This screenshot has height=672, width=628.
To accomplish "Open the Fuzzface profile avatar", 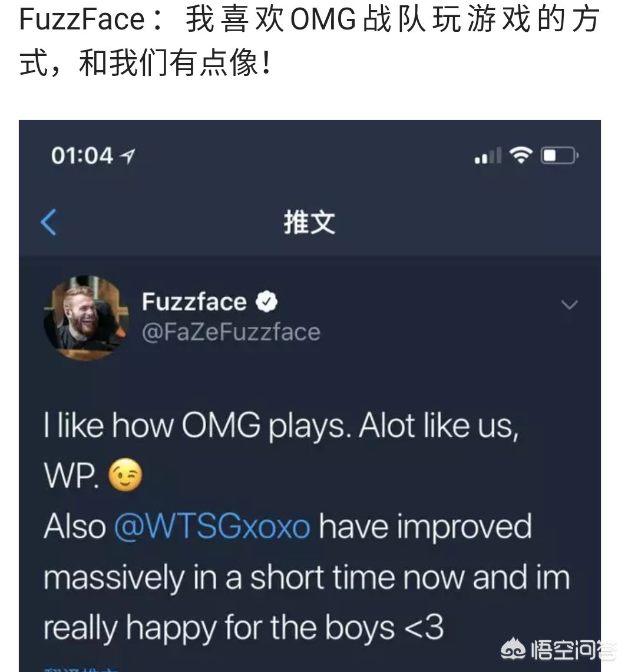I will pyautogui.click(x=86, y=317).
